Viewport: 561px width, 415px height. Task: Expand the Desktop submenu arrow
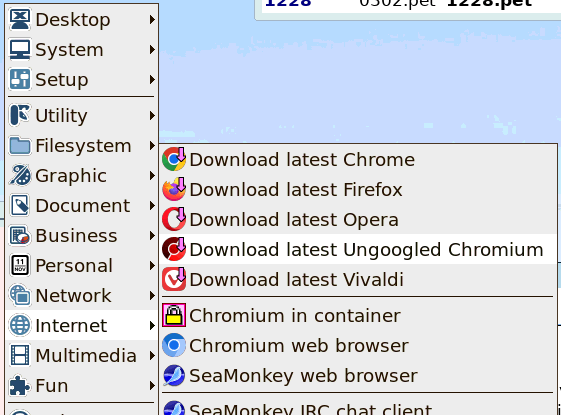152,19
